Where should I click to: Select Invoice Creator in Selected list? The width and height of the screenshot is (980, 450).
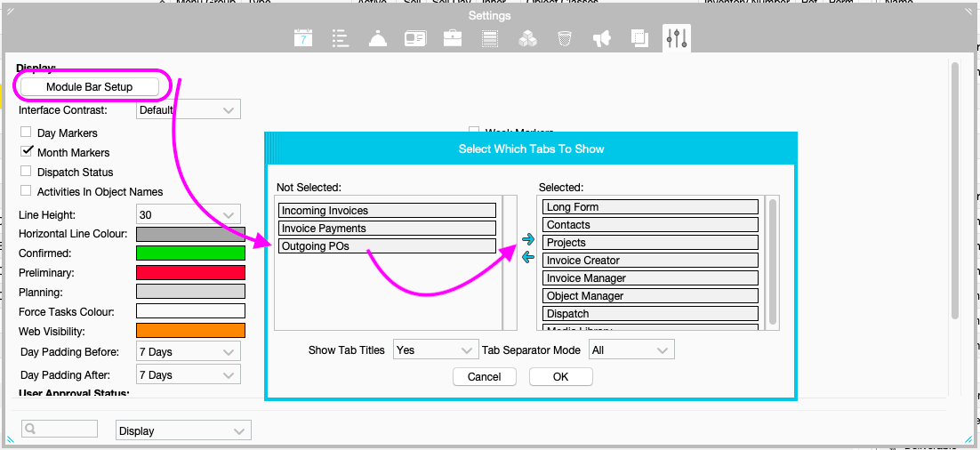[x=651, y=260]
